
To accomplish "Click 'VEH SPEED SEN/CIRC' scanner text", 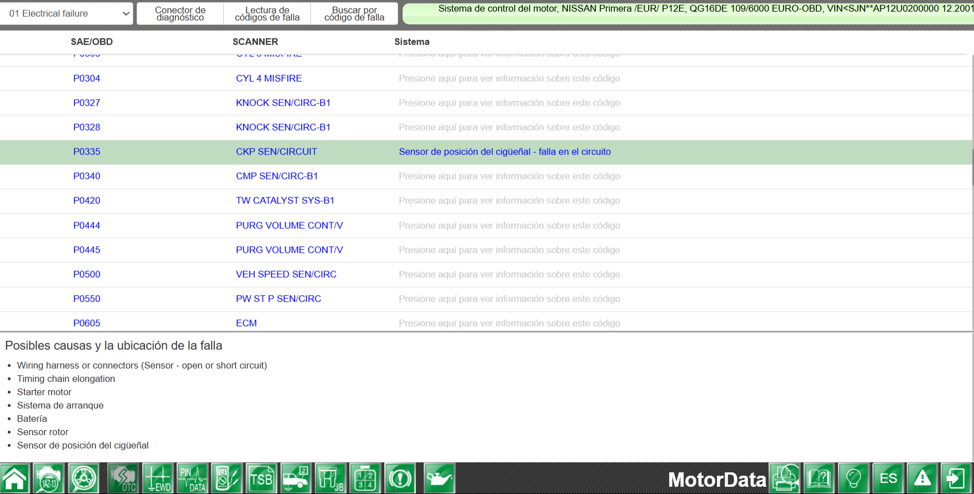I will pos(286,274).
